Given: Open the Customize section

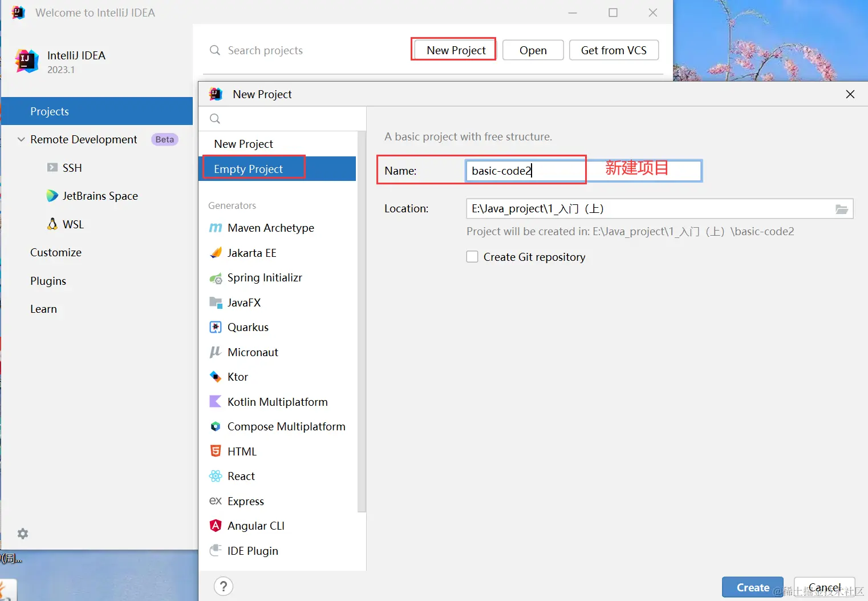Looking at the screenshot, I should (56, 252).
